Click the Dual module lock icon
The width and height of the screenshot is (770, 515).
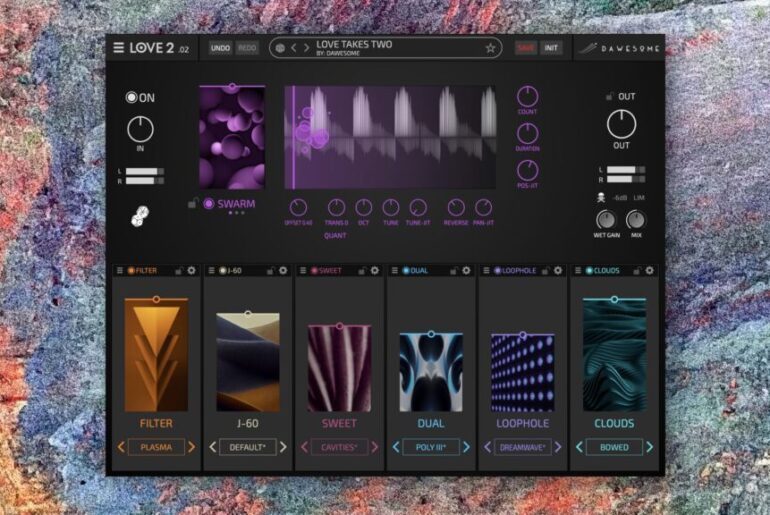[453, 271]
